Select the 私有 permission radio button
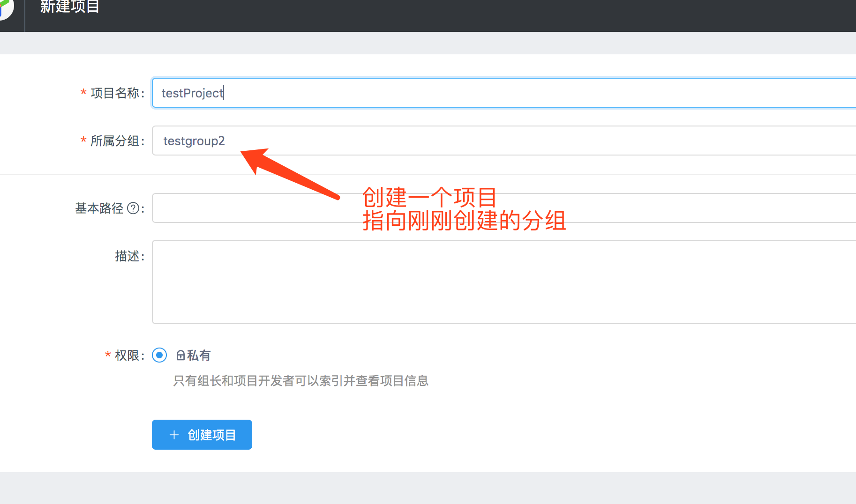The width and height of the screenshot is (856, 504). click(159, 356)
